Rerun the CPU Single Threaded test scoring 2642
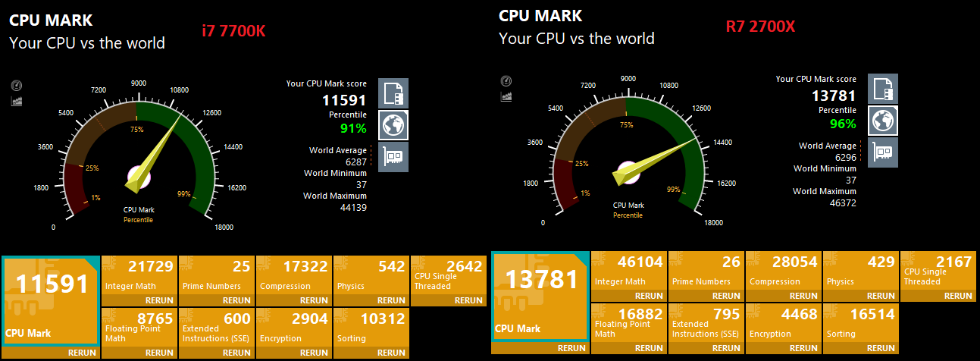 coord(468,300)
